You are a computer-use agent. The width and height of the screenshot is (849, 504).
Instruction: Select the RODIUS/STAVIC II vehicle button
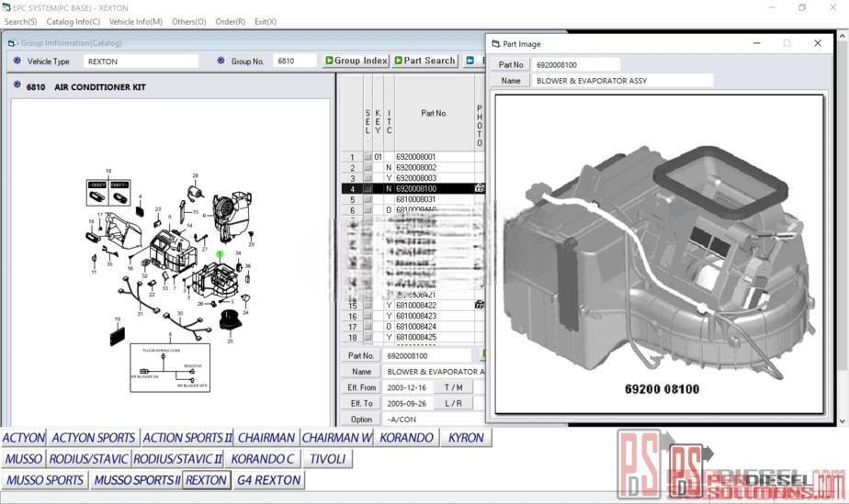(177, 459)
